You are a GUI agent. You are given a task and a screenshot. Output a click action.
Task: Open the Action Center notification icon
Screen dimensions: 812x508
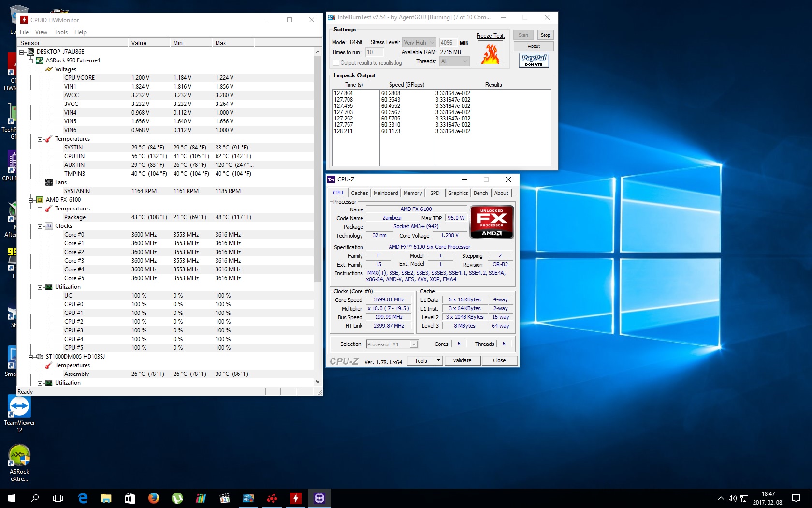click(796, 498)
